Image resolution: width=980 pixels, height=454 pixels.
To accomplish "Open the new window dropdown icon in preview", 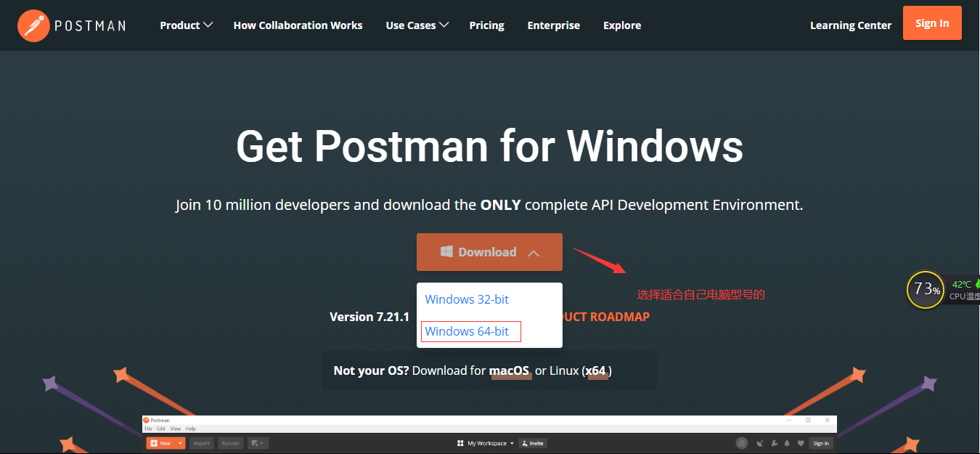I will (x=258, y=443).
